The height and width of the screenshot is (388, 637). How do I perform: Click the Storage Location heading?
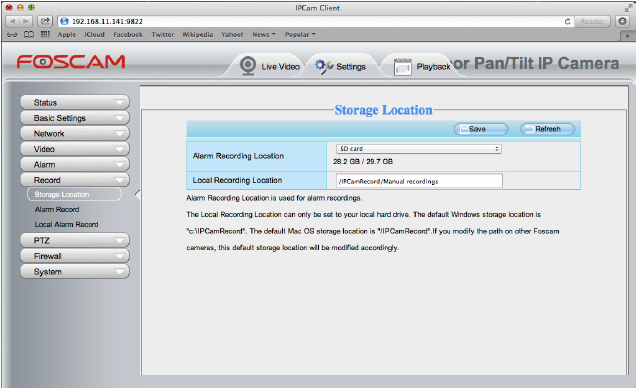pos(383,110)
